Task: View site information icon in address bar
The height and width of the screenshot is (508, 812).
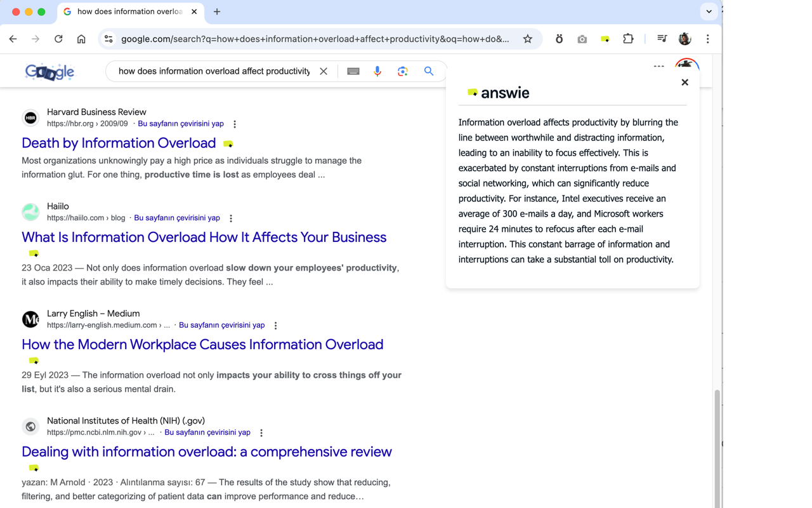Action: [x=108, y=39]
